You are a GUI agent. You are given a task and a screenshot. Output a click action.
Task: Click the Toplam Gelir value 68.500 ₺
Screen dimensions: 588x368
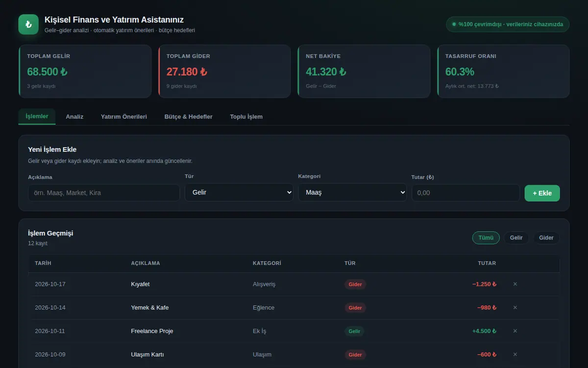[x=47, y=72]
